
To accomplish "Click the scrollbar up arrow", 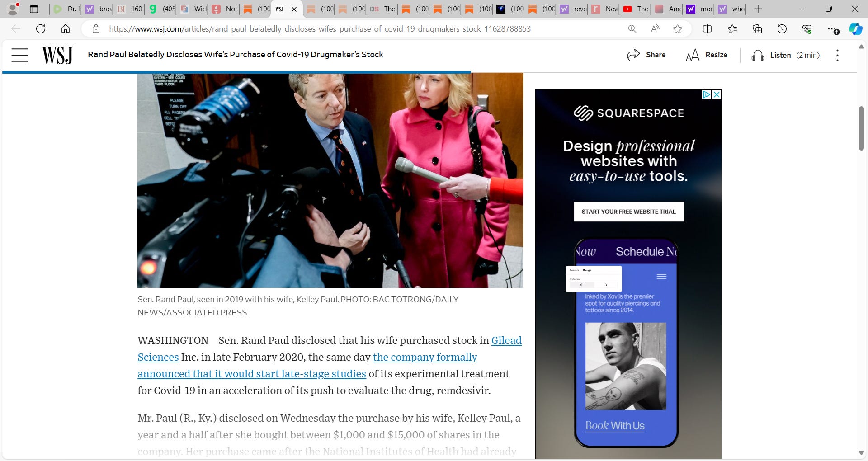I will [861, 47].
